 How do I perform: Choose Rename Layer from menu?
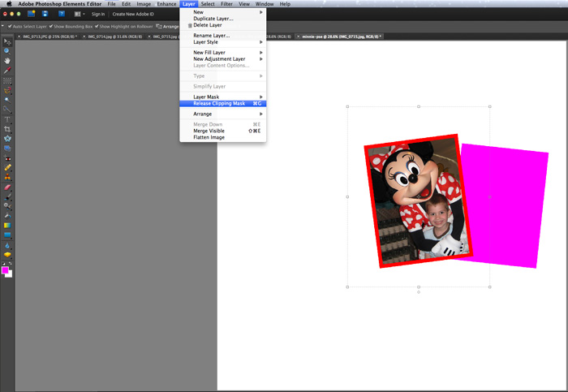223,36
